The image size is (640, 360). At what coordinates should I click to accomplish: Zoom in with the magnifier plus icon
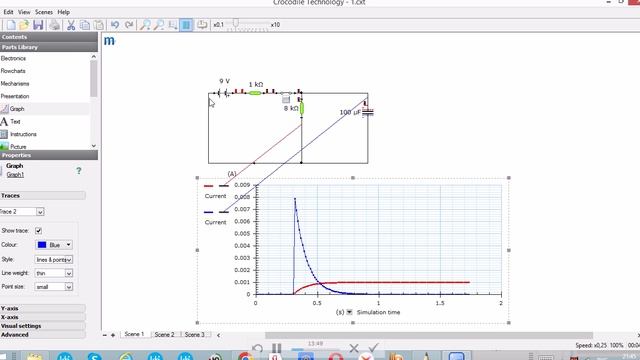coord(145,25)
